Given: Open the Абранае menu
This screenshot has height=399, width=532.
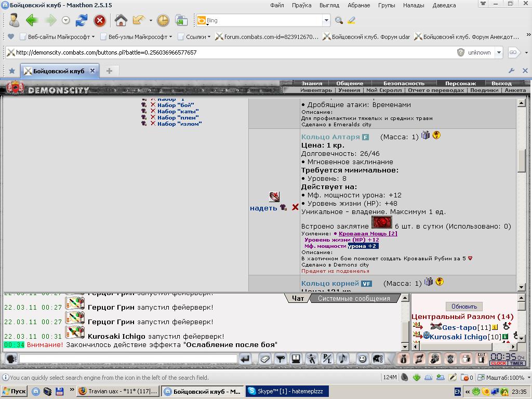Looking at the screenshot, I should point(358,5).
